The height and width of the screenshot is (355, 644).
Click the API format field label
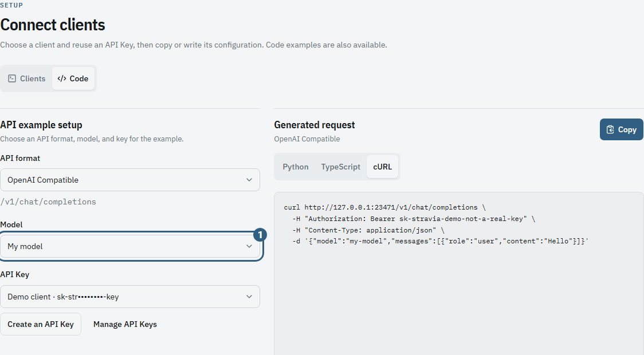coord(20,158)
